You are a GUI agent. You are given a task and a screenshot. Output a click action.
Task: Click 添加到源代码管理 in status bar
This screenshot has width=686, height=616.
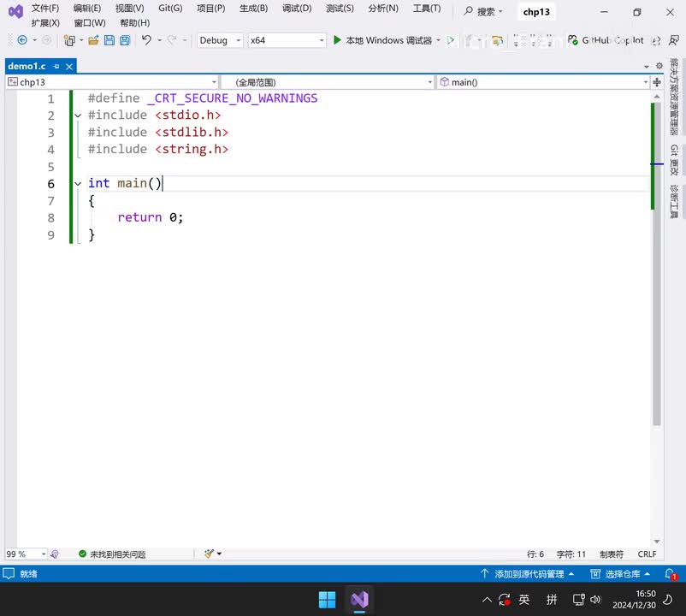pyautogui.click(x=528, y=574)
